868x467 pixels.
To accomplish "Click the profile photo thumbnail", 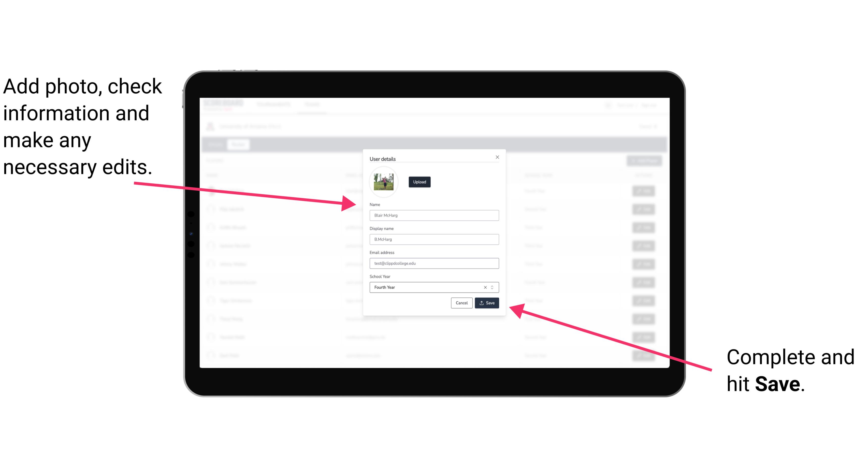I will point(383,182).
